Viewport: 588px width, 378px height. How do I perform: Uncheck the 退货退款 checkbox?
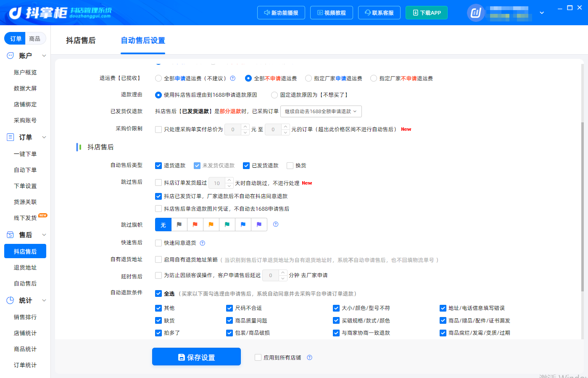pos(158,166)
